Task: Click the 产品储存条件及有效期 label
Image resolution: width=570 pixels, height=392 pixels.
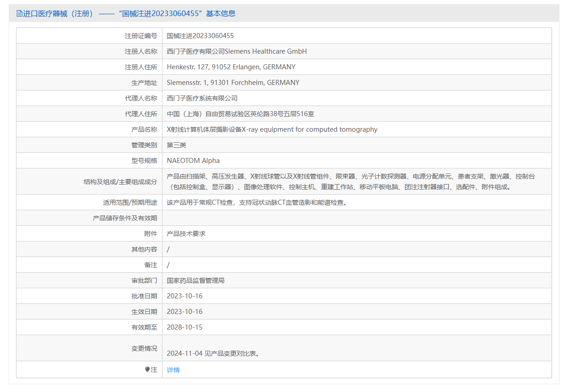Action: 125,218
